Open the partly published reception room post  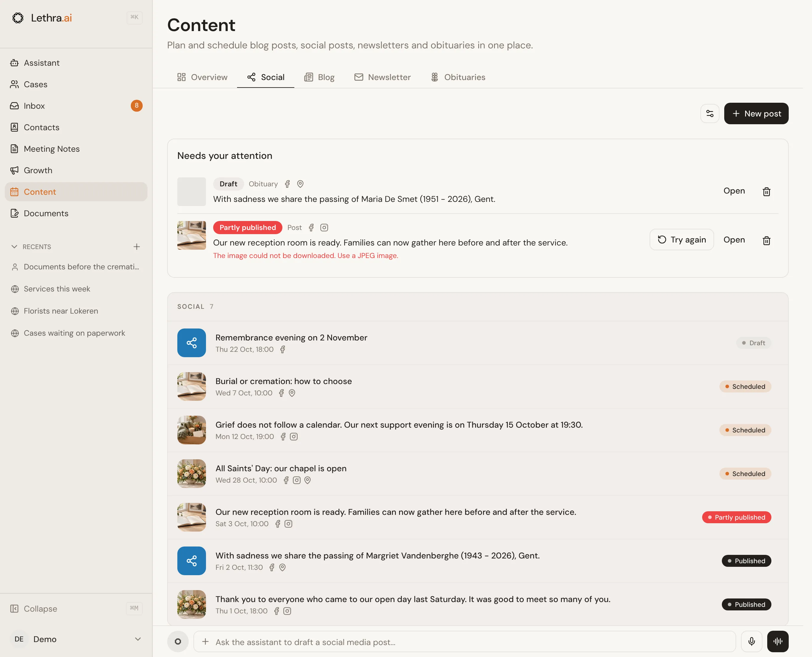click(x=734, y=240)
